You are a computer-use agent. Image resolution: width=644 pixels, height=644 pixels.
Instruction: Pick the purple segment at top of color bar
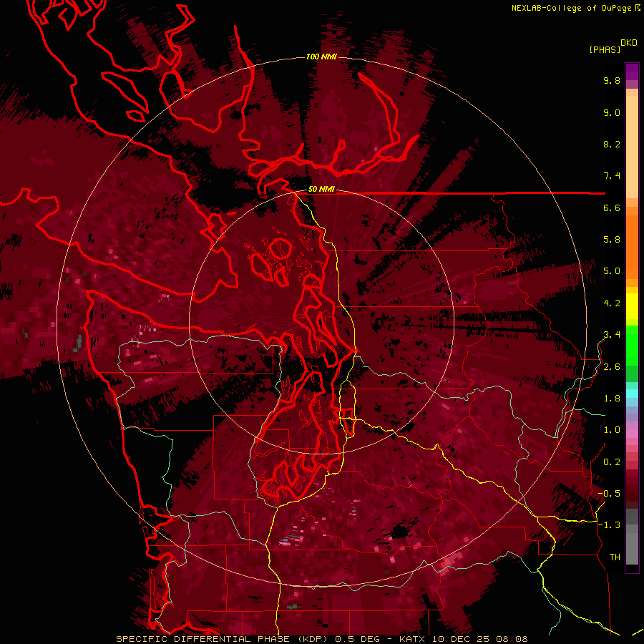pyautogui.click(x=632, y=72)
